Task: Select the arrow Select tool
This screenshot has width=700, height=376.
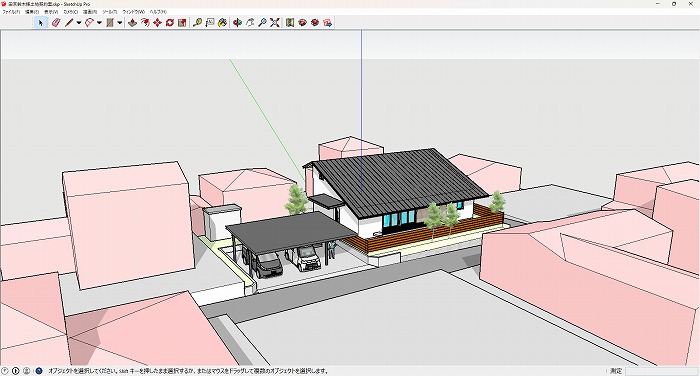Action: coord(41,23)
